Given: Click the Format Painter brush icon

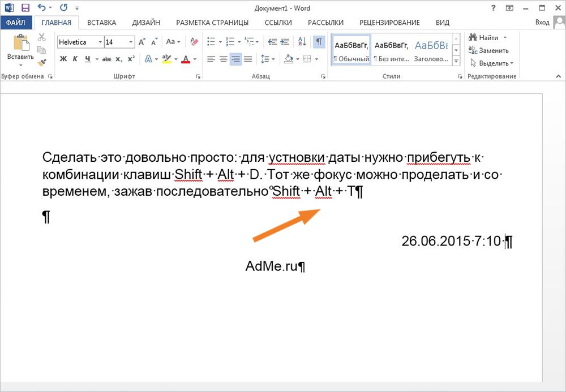Looking at the screenshot, I should click(42, 63).
